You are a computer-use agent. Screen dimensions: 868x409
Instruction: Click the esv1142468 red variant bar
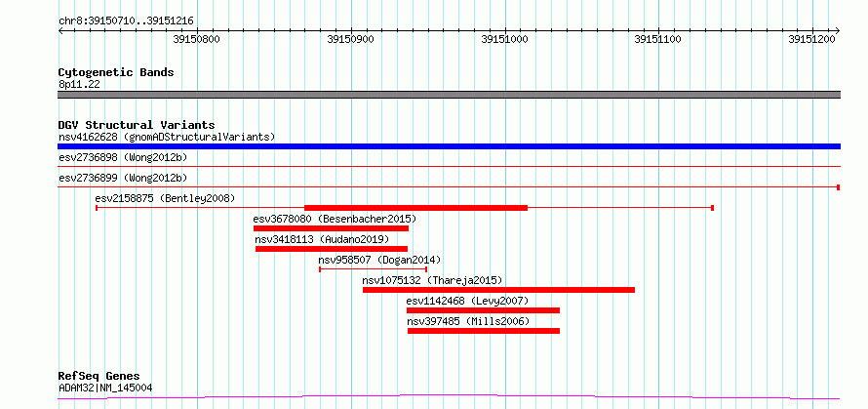coord(484,310)
